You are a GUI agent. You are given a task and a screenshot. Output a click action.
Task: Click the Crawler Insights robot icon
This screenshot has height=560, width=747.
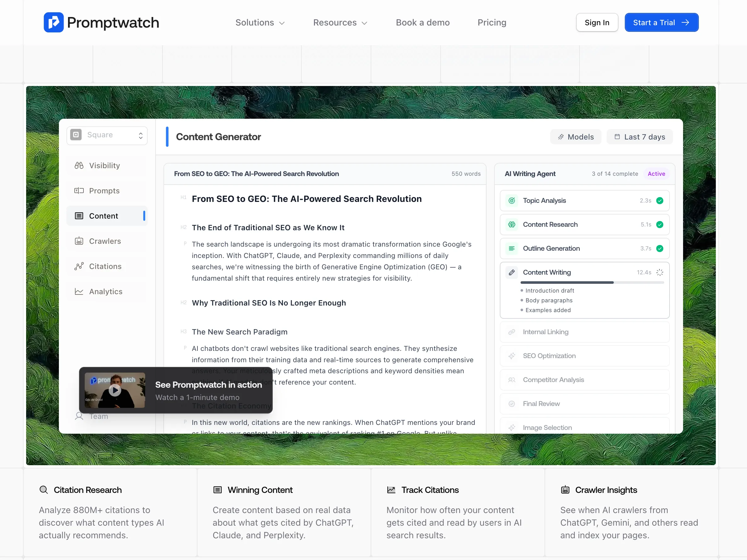click(x=565, y=490)
